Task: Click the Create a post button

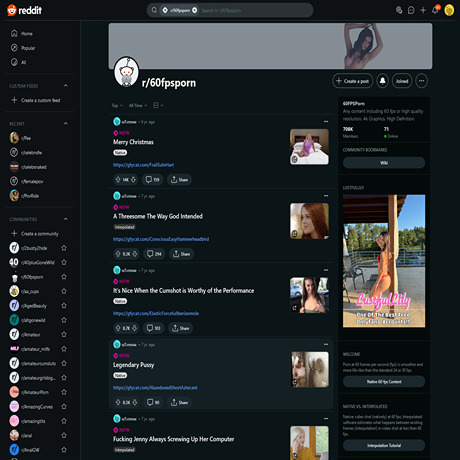Action: [x=353, y=81]
